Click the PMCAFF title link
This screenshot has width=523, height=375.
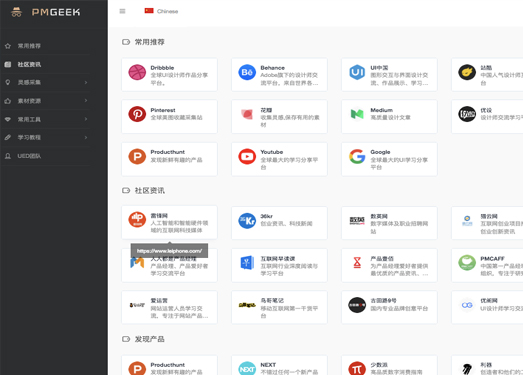(492, 259)
